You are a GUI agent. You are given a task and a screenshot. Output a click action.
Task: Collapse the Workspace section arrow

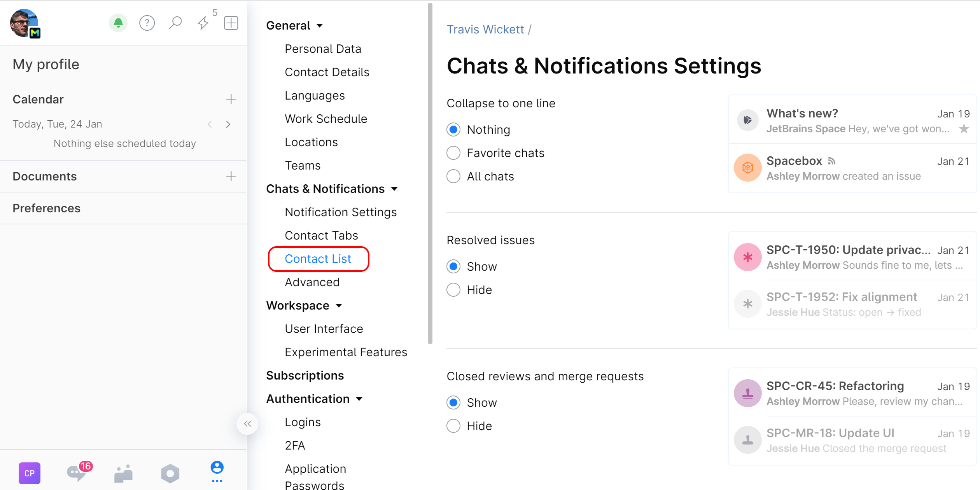coord(339,306)
